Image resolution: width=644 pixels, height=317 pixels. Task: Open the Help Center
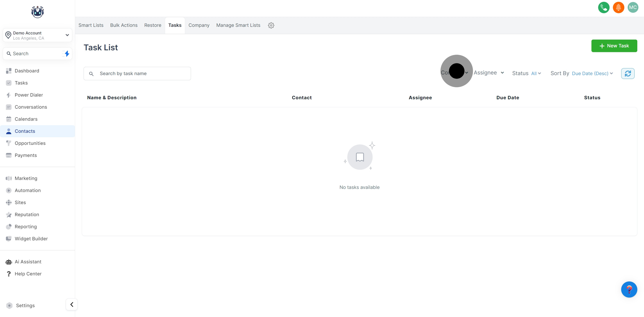click(x=28, y=273)
